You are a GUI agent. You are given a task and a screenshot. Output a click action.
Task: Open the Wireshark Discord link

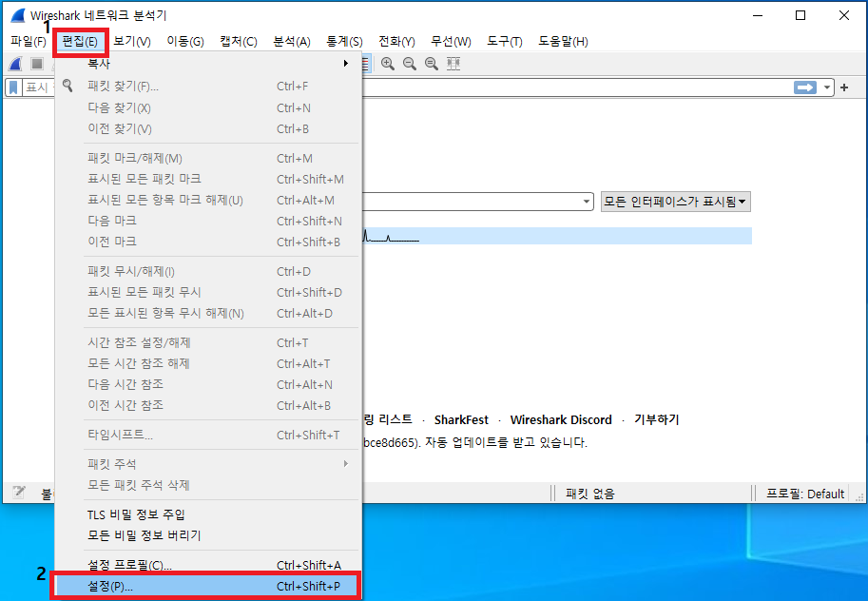click(561, 420)
